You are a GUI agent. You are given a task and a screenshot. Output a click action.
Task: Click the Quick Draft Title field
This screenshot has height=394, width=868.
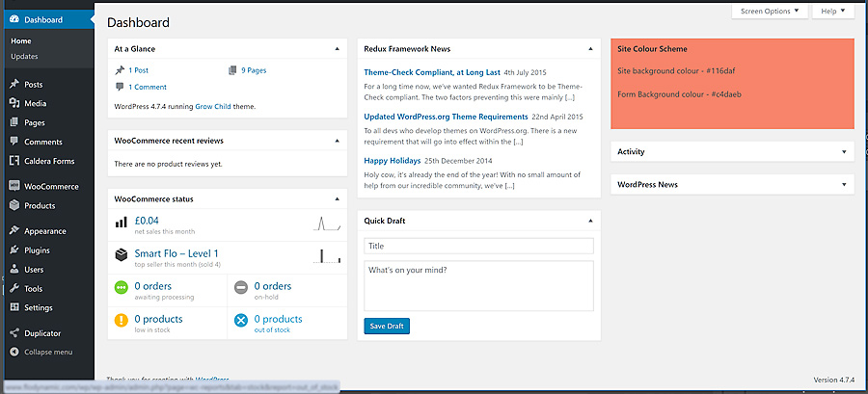coord(478,247)
